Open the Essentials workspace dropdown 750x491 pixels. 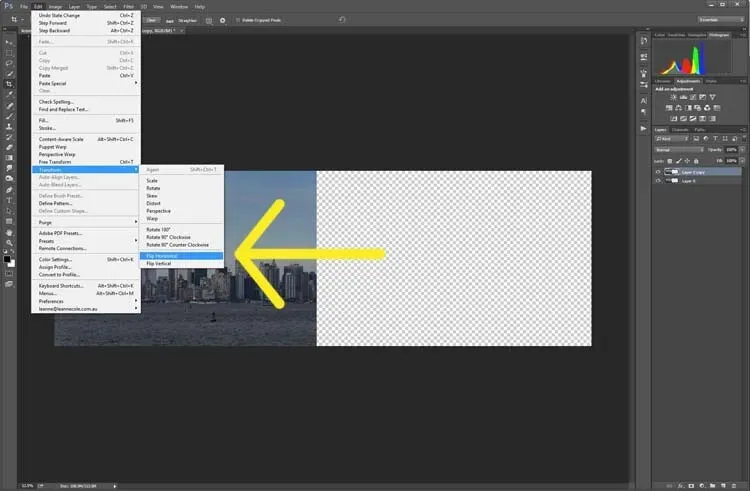(718, 19)
